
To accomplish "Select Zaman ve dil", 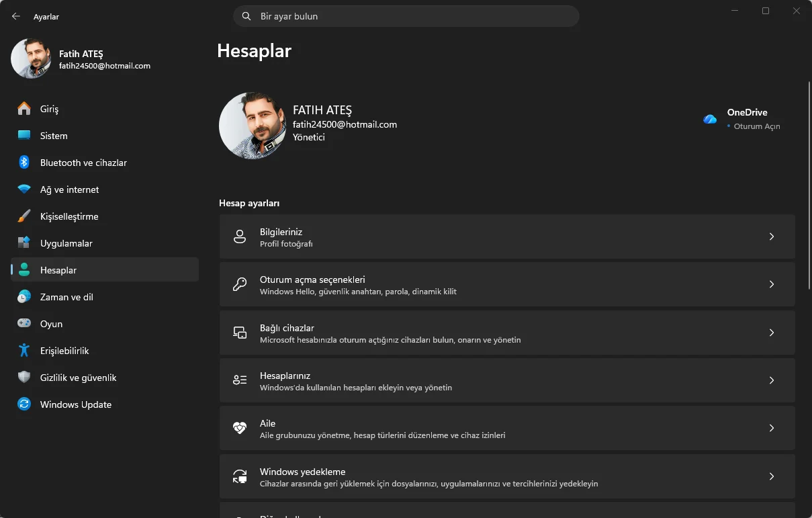I will click(x=105, y=296).
